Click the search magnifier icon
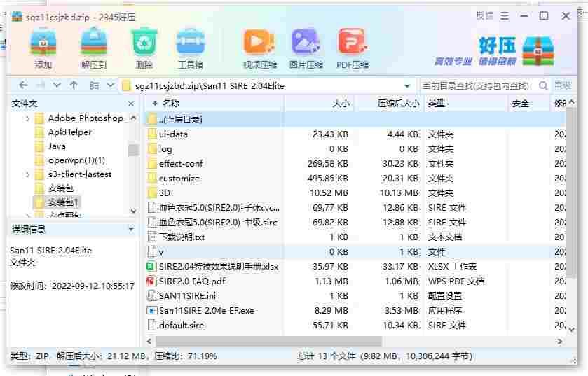This screenshot has height=376, width=588. tap(543, 85)
